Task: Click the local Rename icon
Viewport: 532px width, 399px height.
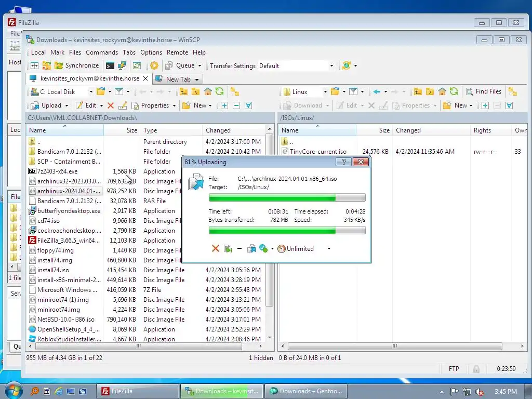Action: click(x=123, y=105)
